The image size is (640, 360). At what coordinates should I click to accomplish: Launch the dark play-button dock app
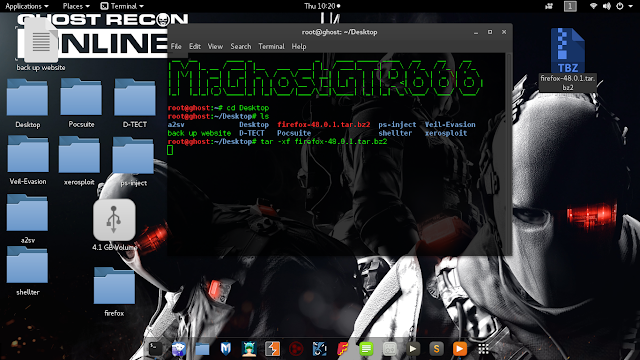pyautogui.click(x=413, y=349)
